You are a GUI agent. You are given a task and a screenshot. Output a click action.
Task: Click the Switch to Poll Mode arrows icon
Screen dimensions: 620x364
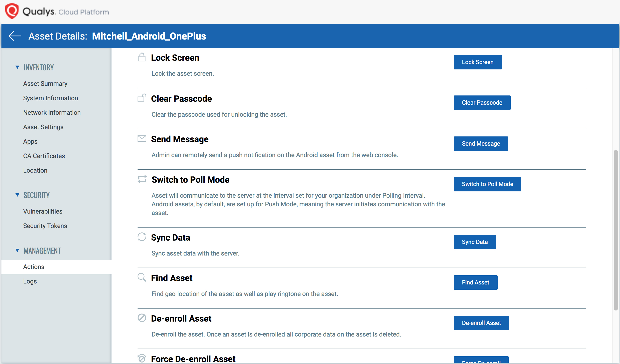tap(142, 179)
